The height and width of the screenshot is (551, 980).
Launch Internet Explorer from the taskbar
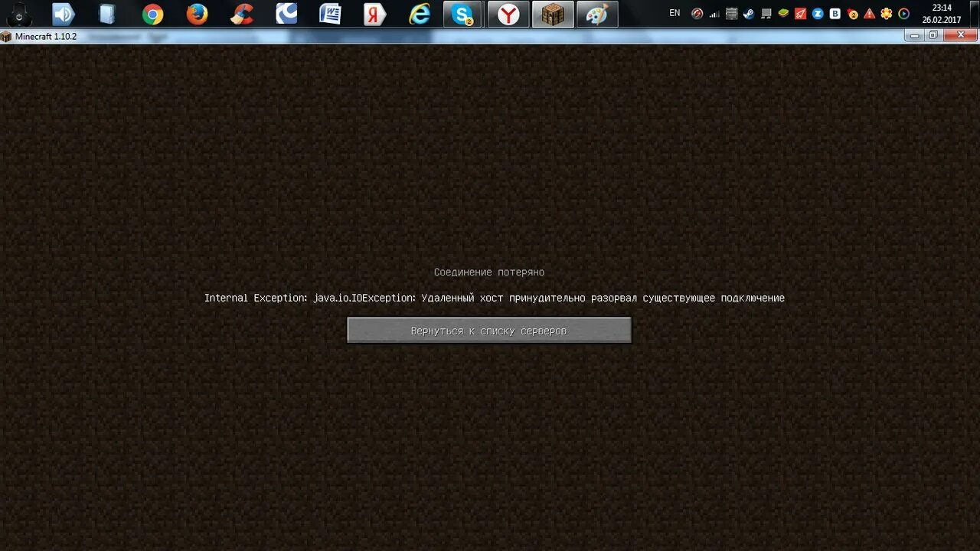[x=420, y=14]
